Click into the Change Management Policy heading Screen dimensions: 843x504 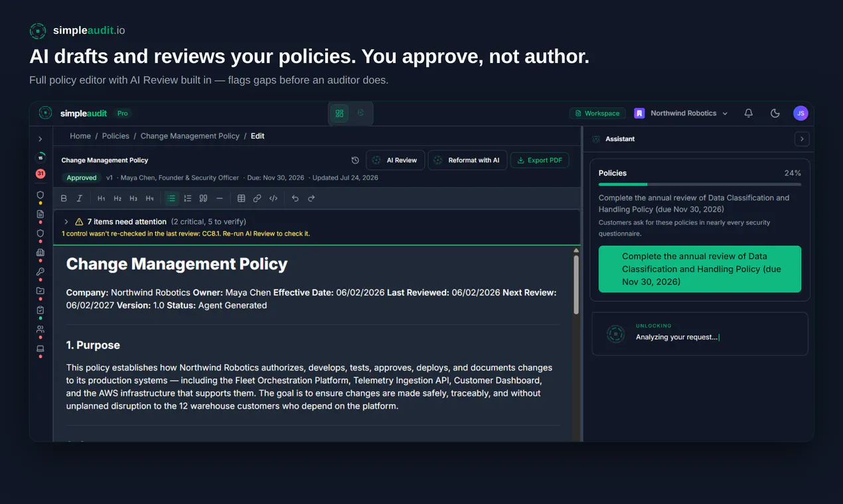tap(177, 264)
